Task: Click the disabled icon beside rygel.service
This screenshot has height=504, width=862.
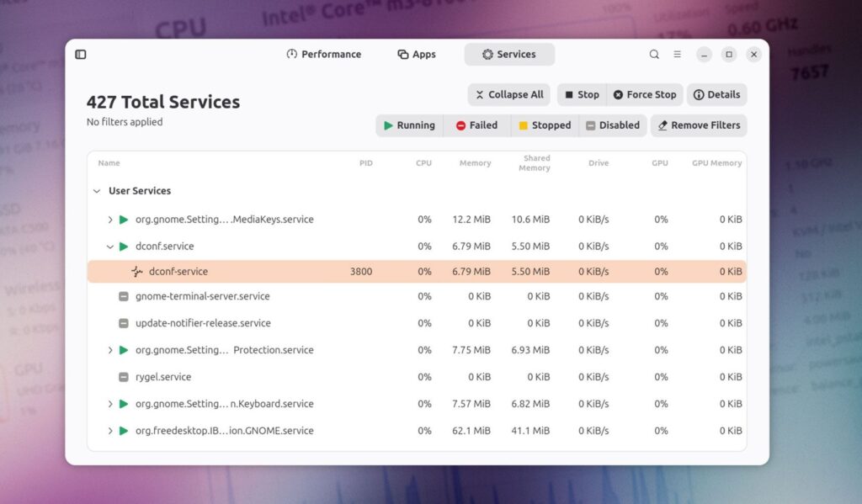Action: [124, 377]
